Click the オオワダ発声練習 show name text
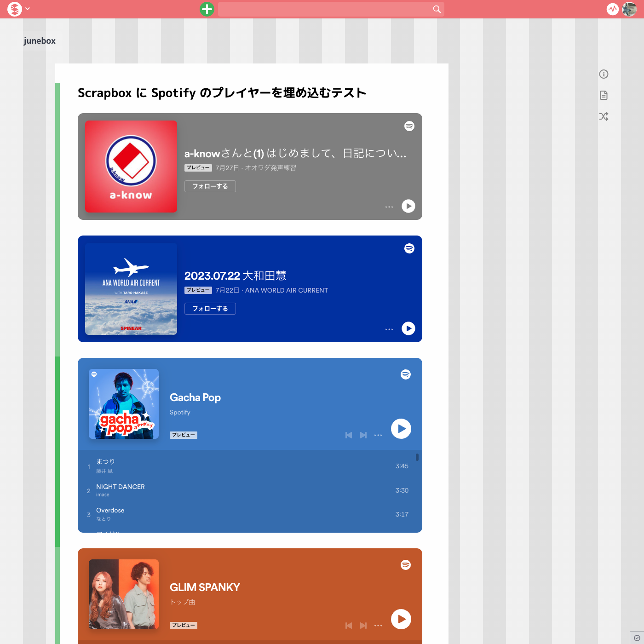This screenshot has width=644, height=644. (x=270, y=168)
